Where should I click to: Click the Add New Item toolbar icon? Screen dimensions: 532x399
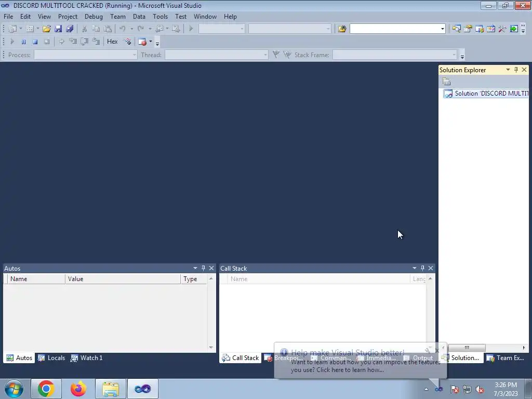[x=30, y=29]
